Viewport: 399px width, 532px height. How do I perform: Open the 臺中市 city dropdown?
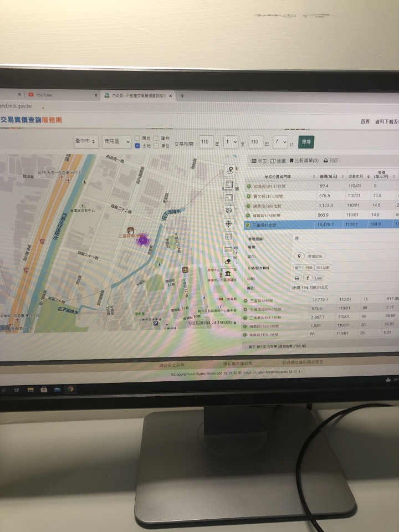click(x=86, y=141)
